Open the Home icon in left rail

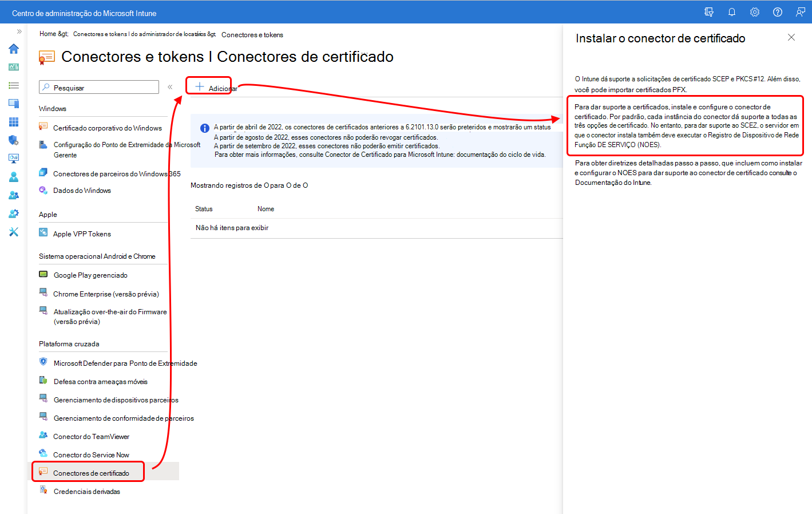pyautogui.click(x=14, y=49)
